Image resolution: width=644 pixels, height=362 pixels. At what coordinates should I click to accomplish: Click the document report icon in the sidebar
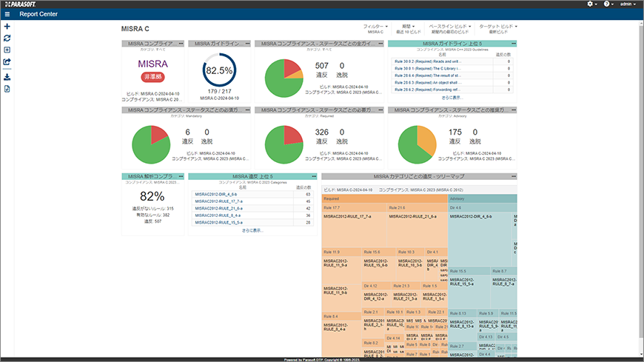7,89
